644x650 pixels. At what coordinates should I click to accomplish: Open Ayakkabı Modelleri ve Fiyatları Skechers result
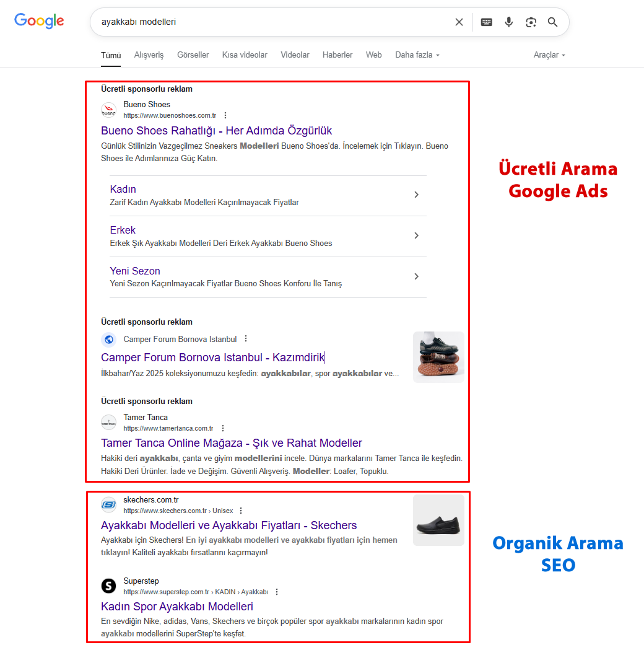pyautogui.click(x=228, y=525)
